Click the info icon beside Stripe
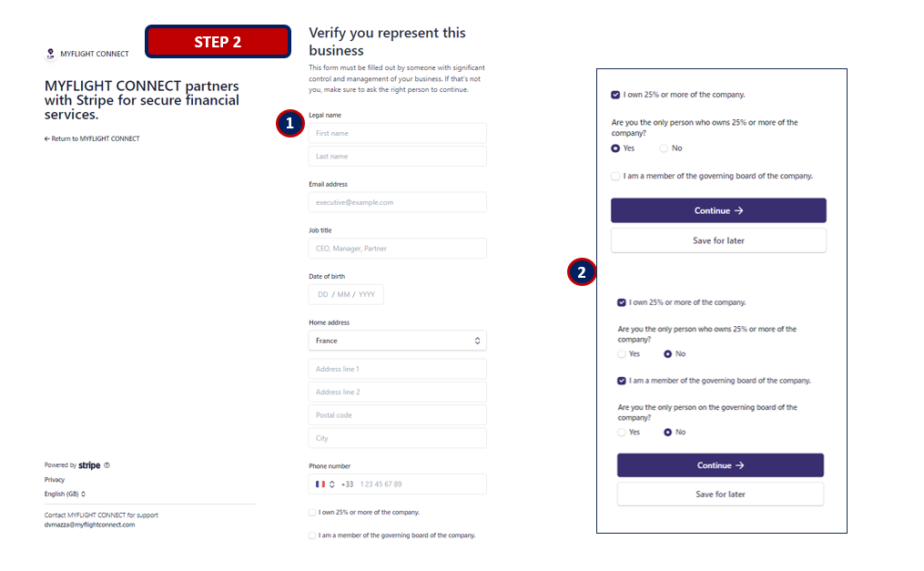924x571 pixels. [x=107, y=465]
